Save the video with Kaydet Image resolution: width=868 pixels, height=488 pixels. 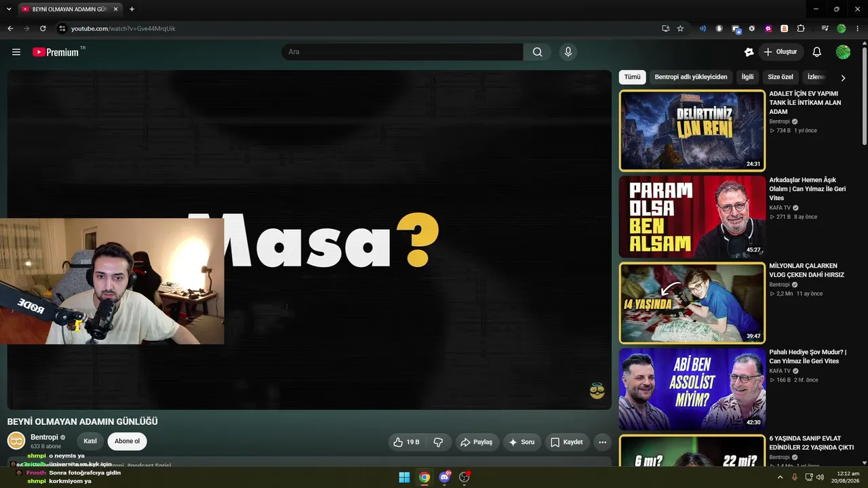point(566,442)
